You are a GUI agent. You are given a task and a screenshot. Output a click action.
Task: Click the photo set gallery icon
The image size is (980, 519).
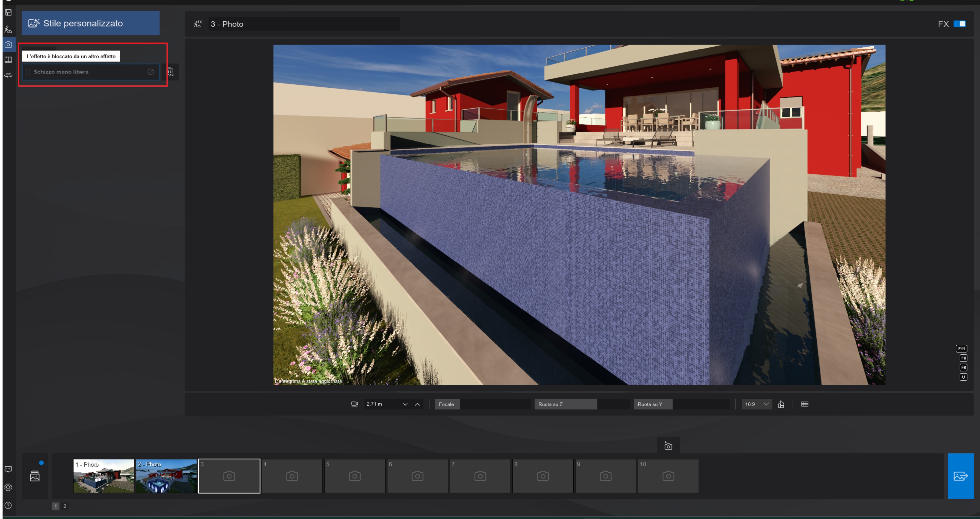point(35,476)
